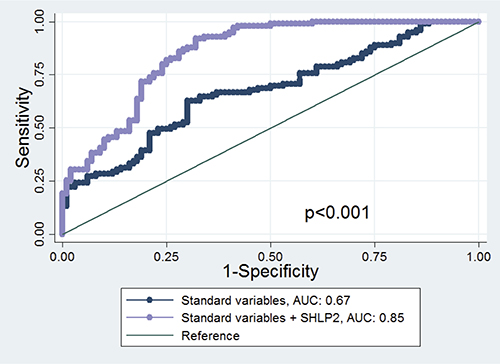This screenshot has width=500, height=364.
Task: Click the 0.00 tick label on x-axis
Action: point(62,257)
